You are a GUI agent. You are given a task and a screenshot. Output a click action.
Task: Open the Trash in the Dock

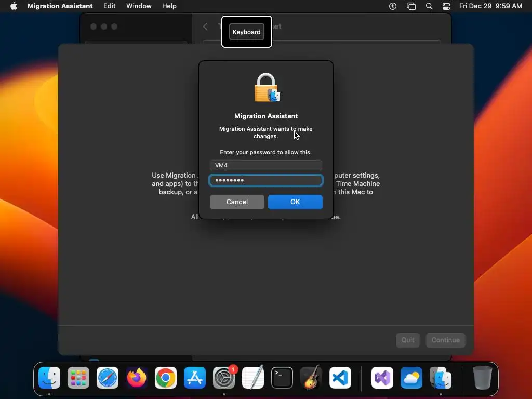click(483, 378)
